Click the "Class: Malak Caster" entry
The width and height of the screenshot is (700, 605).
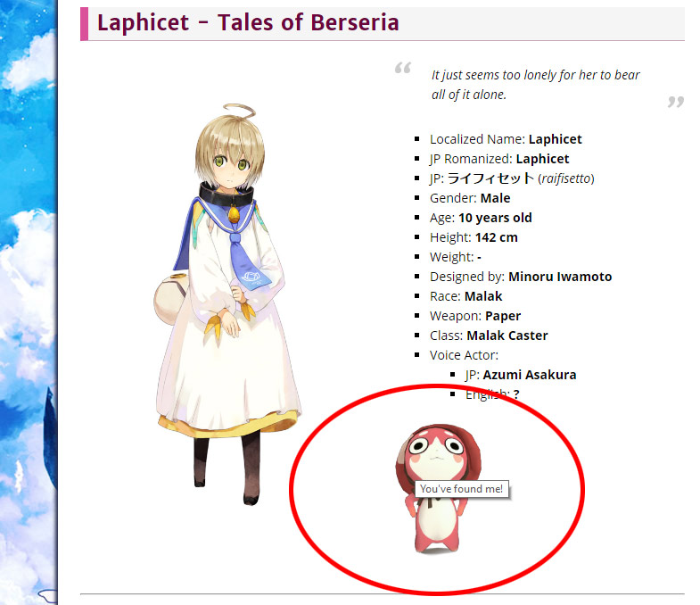click(489, 336)
